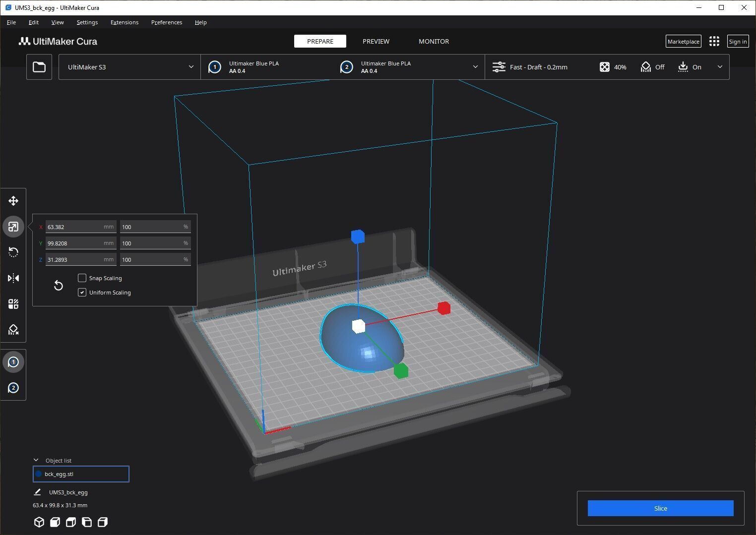Switch to left side view icon
Image resolution: width=756 pixels, height=535 pixels.
(x=87, y=522)
